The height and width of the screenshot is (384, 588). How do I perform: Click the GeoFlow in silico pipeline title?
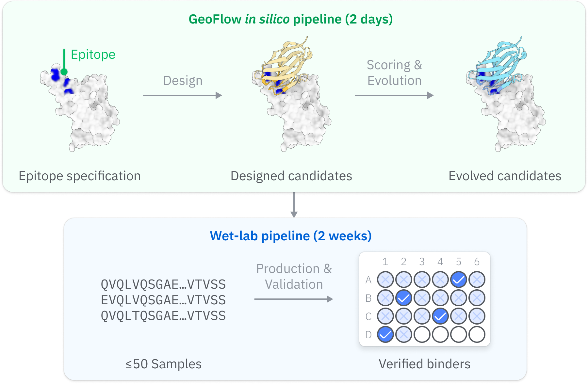point(291,19)
